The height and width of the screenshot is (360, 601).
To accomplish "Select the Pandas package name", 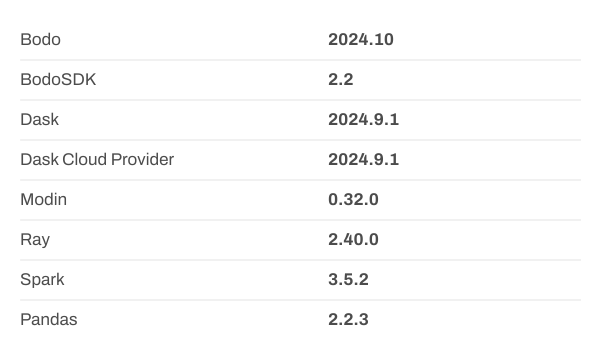I will 49,319.
